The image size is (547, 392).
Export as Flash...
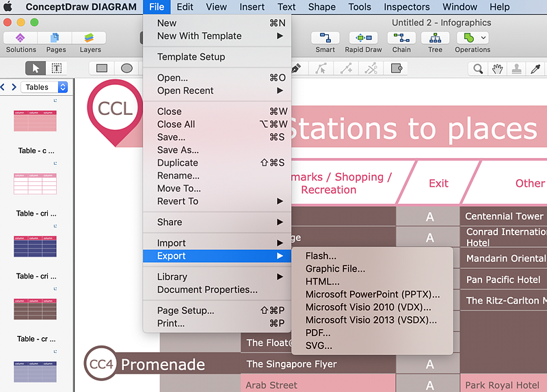click(372, 256)
